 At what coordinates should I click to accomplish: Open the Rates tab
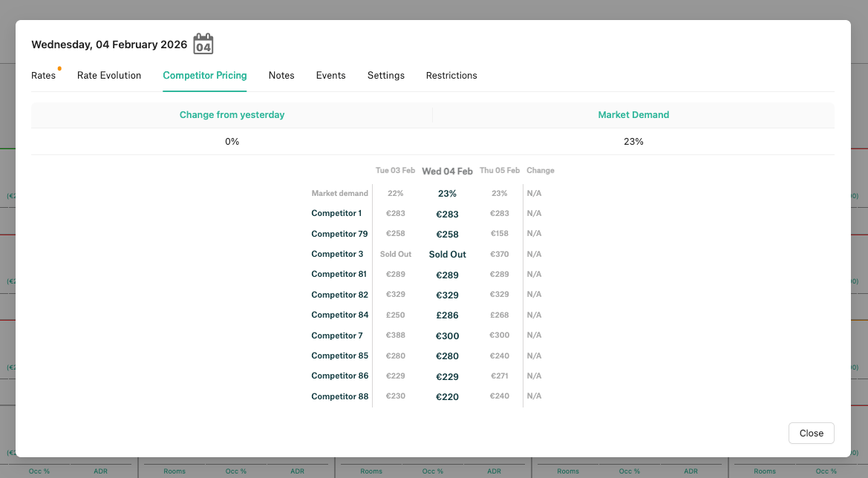click(x=43, y=75)
